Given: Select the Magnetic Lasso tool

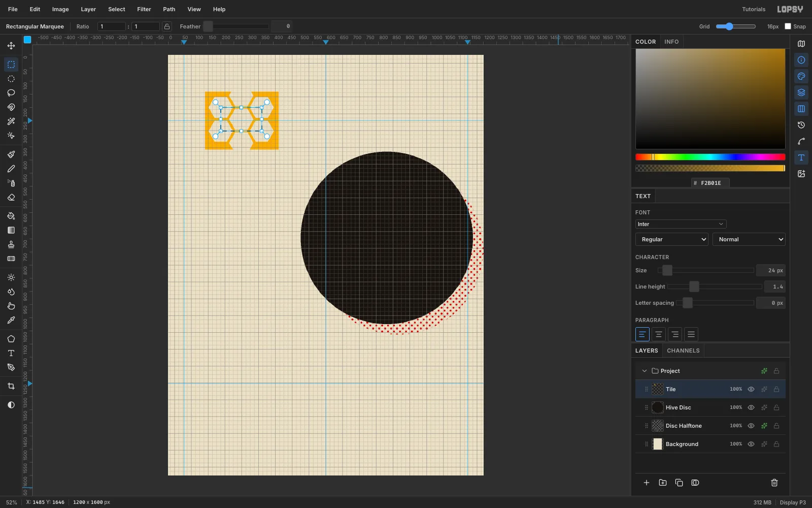Looking at the screenshot, I should (x=11, y=107).
